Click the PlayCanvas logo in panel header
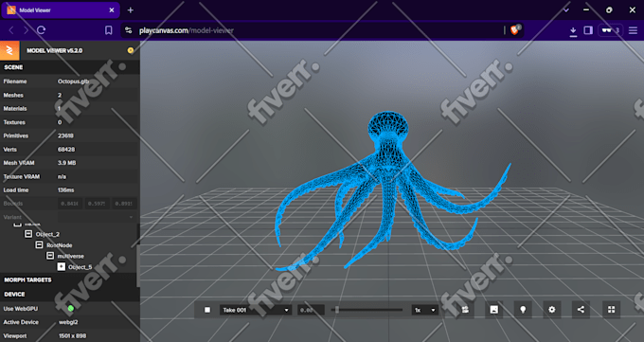 click(x=9, y=50)
